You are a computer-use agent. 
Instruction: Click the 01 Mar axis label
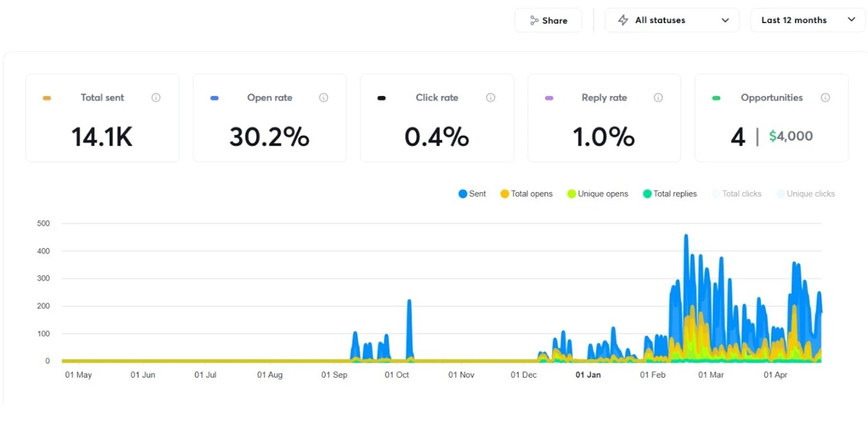pyautogui.click(x=711, y=374)
